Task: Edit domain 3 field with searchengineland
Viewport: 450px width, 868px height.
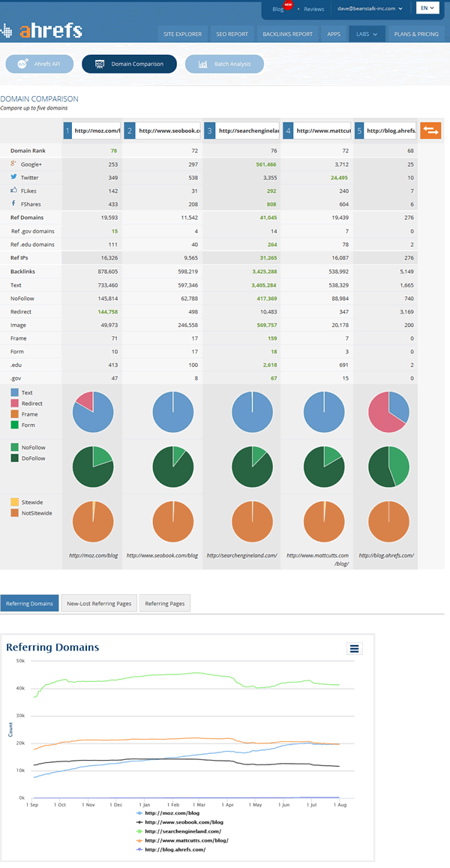Action: [x=247, y=131]
